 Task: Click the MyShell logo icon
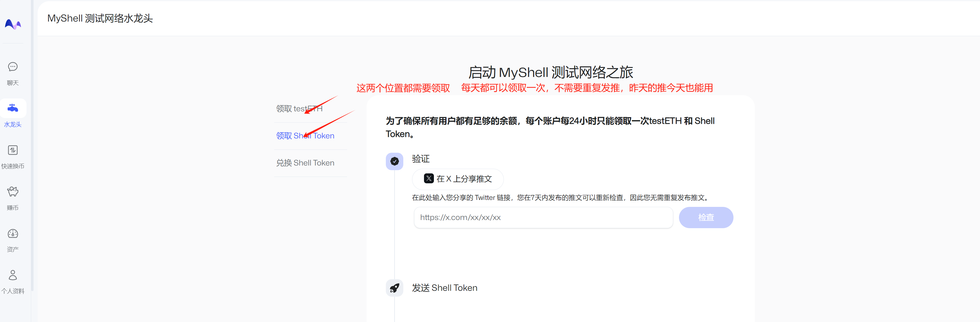pyautogui.click(x=13, y=24)
